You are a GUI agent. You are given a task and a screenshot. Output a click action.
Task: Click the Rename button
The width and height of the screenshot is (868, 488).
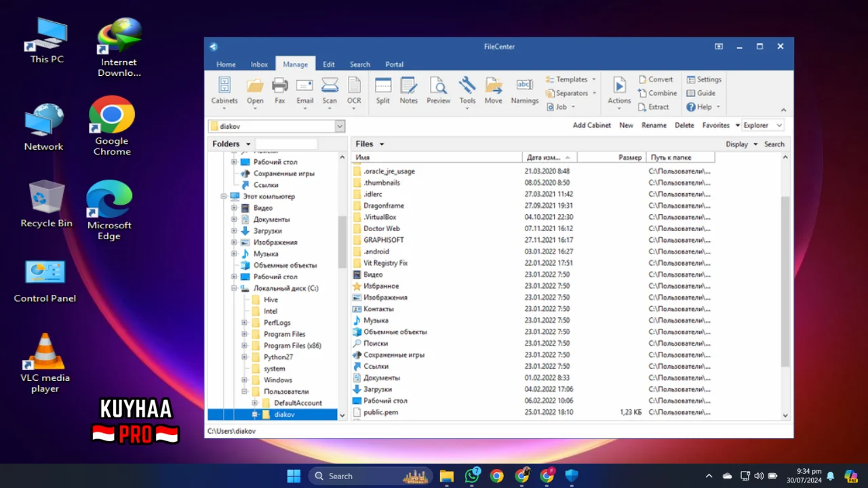point(654,125)
